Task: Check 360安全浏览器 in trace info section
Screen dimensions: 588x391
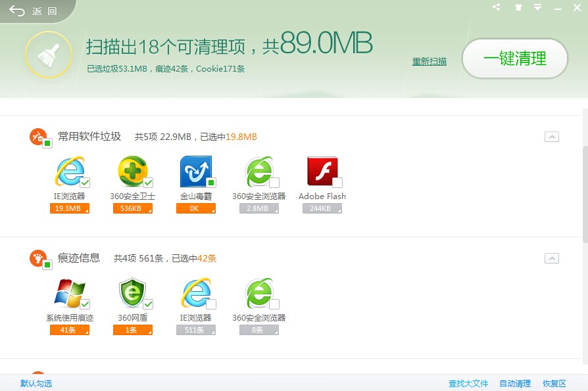Action: coord(274,304)
